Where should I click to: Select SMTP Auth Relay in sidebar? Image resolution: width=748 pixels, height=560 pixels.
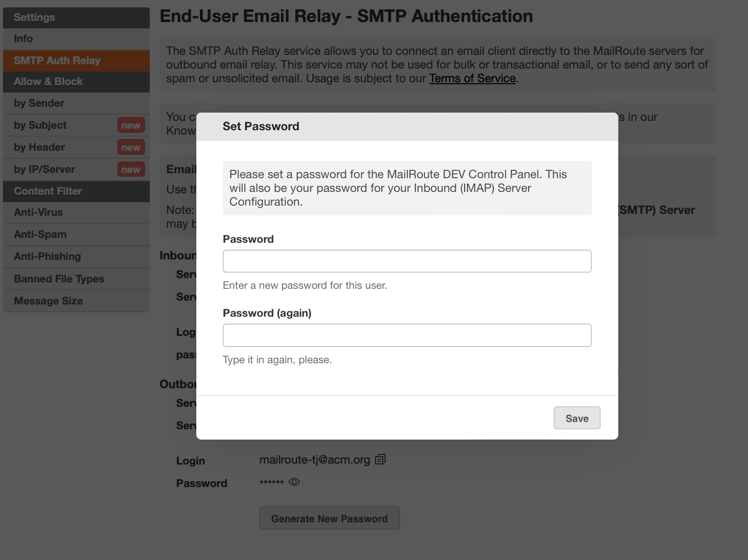(57, 61)
